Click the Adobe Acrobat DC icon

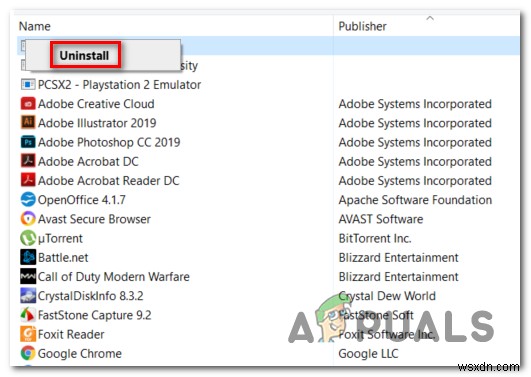coord(28,161)
